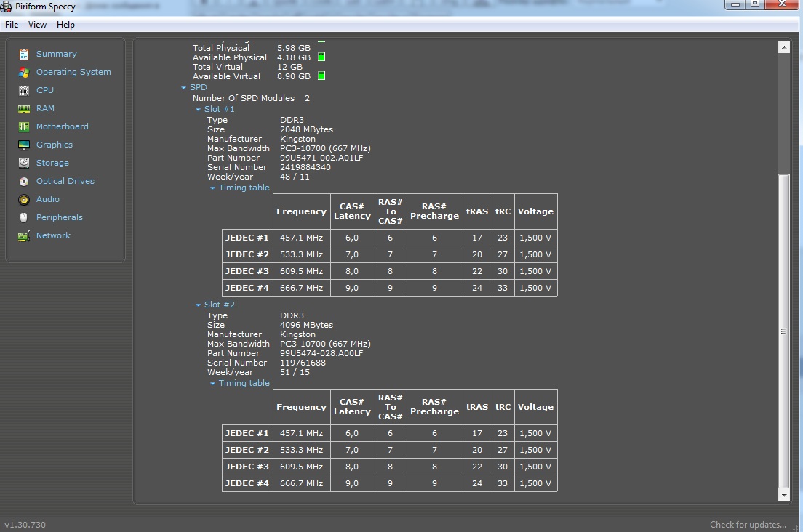803x532 pixels.
Task: Select Slot #2 part number 99U5474-028.A00LF
Action: (x=321, y=353)
